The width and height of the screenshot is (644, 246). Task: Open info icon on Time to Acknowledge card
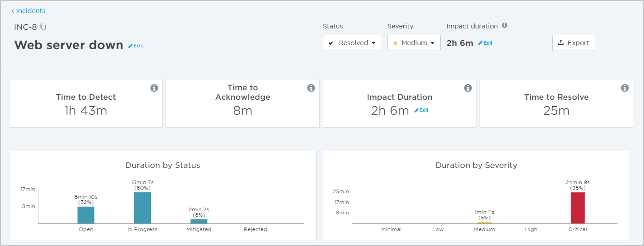point(311,88)
